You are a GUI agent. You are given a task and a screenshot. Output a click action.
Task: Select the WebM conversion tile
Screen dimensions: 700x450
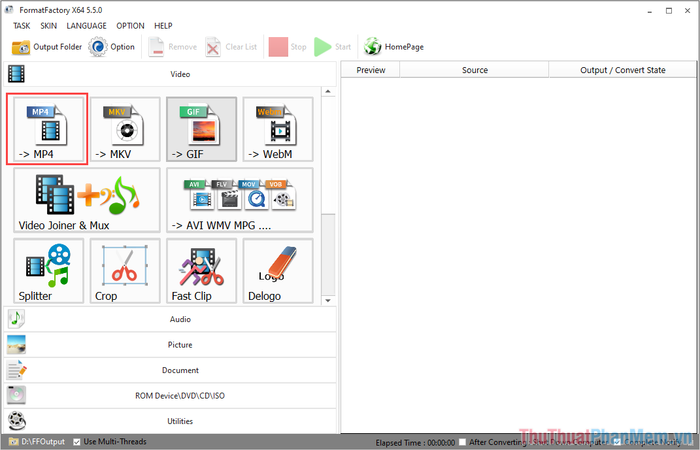click(278, 129)
